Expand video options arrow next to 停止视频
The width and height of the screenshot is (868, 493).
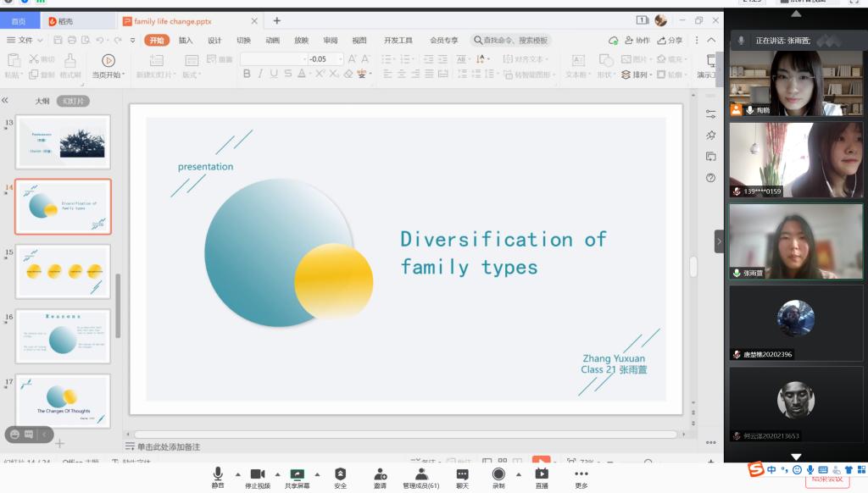277,474
